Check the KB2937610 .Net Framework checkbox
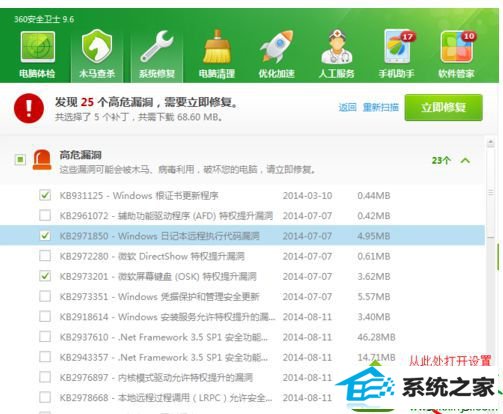 [45, 337]
